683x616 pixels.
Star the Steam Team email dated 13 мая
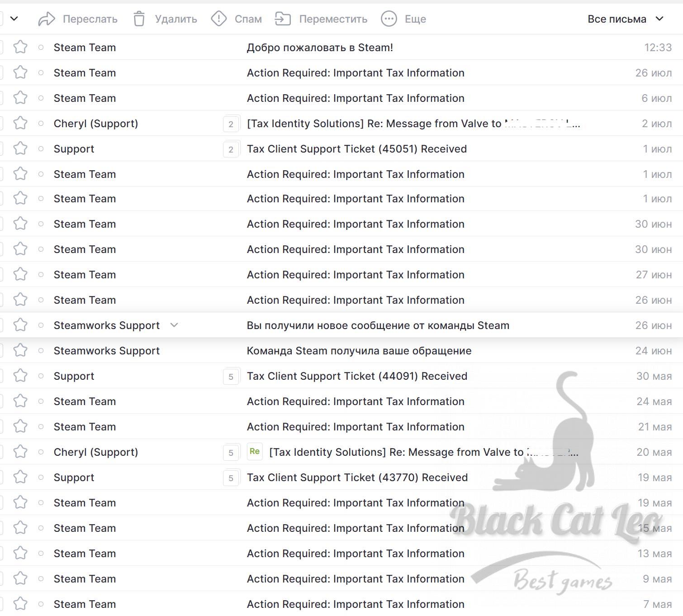(20, 553)
